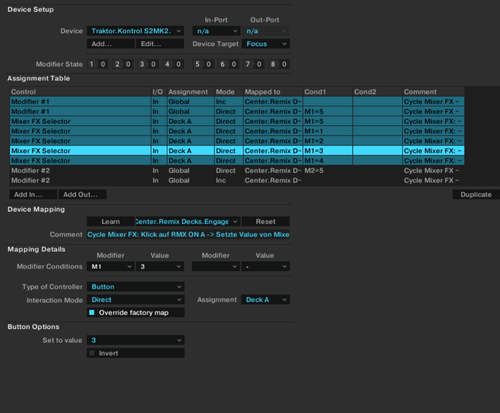The width and height of the screenshot is (500, 413).
Task: Open the Assignment Deck A dropdown
Action: point(266,300)
